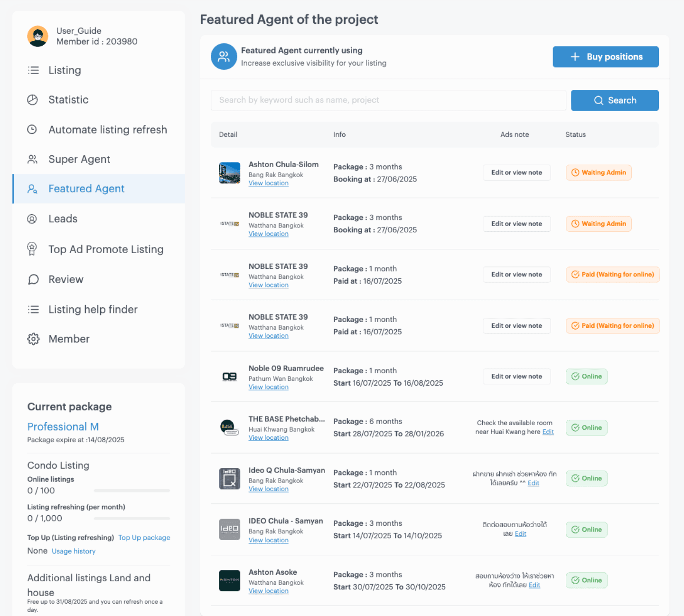Open the Statistic menu item
This screenshot has height=616, width=684.
[68, 100]
